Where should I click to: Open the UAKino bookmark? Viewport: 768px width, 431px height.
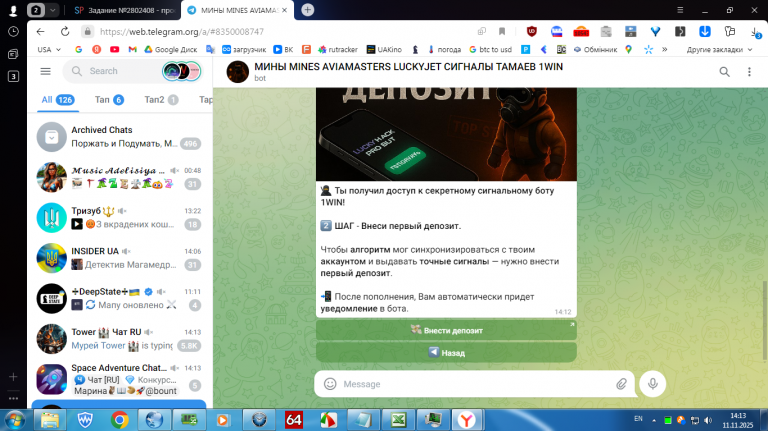click(384, 49)
